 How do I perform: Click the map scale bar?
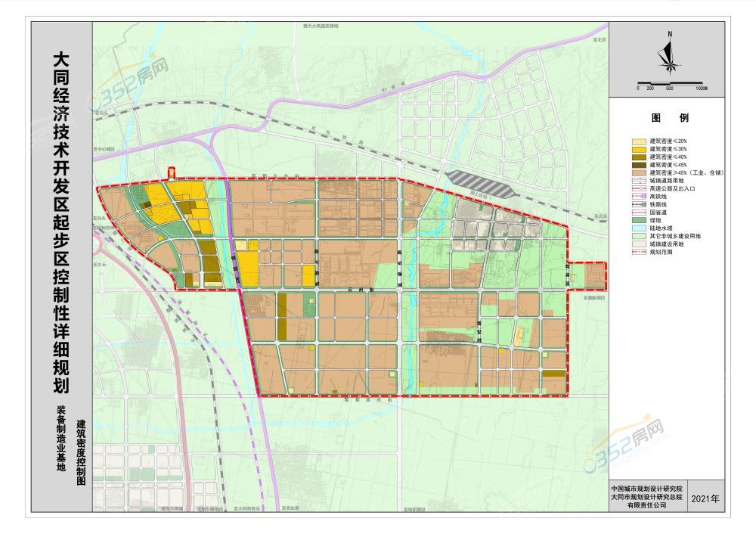[x=670, y=83]
